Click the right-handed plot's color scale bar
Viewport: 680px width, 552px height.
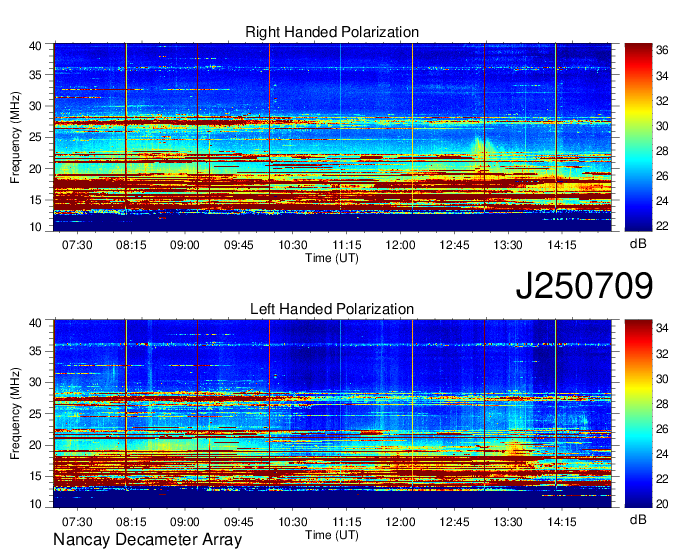pyautogui.click(x=638, y=137)
